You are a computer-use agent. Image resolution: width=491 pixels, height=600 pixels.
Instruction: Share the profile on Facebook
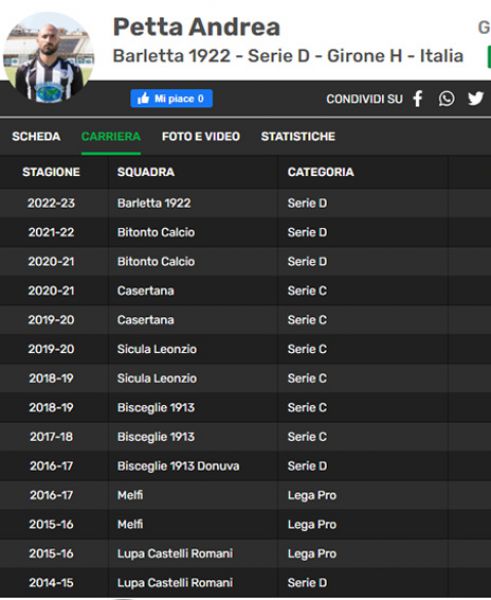click(418, 99)
